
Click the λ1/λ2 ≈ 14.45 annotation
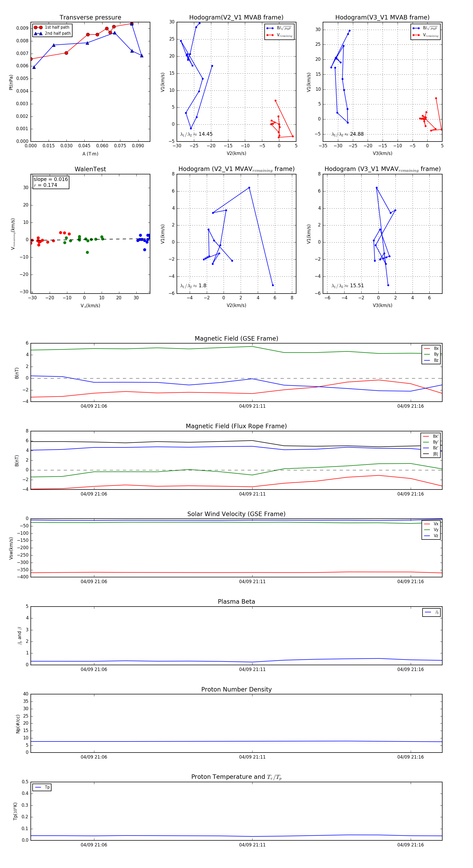[196, 134]
